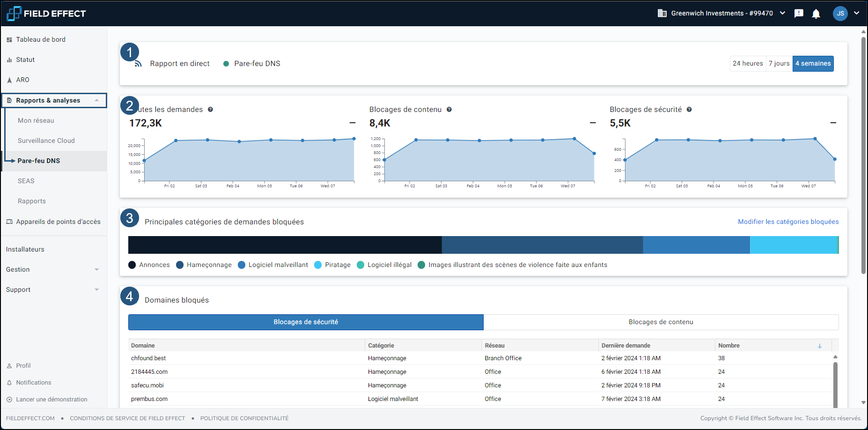Screen dimensions: 868x430
Task: Open the user account menu chevron
Action: coord(856,13)
